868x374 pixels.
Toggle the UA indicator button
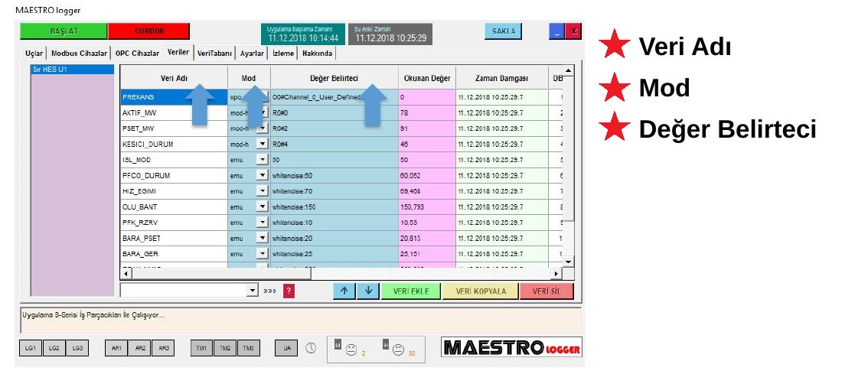(287, 348)
